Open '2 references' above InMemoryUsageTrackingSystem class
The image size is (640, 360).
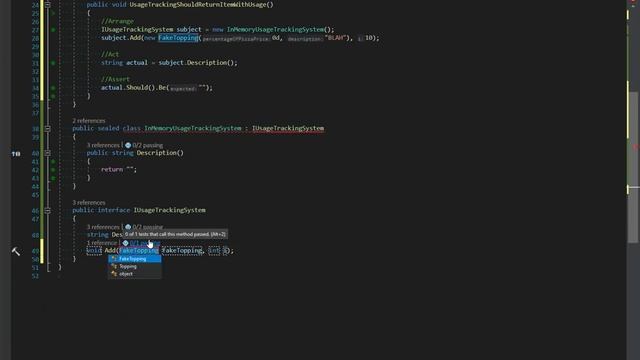click(89, 121)
